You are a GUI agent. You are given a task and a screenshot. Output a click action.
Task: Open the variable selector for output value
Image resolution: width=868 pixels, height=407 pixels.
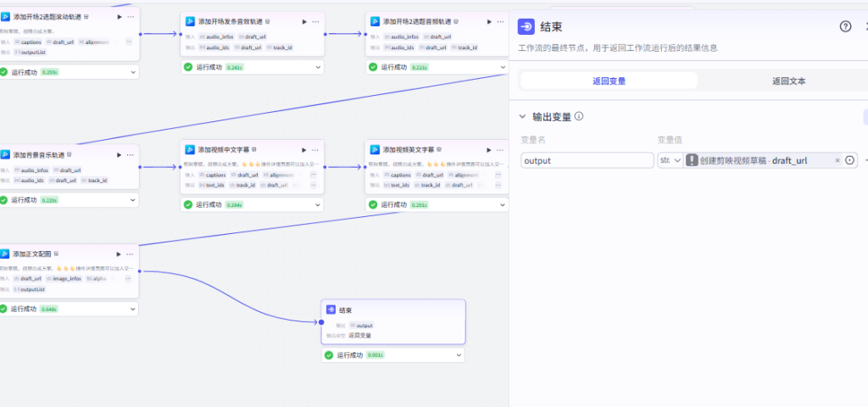(x=849, y=160)
